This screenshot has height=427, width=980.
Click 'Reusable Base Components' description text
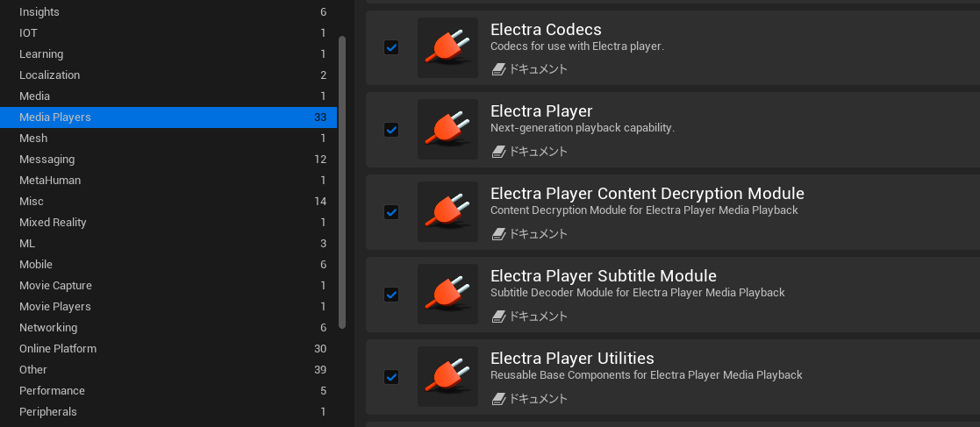(x=647, y=374)
